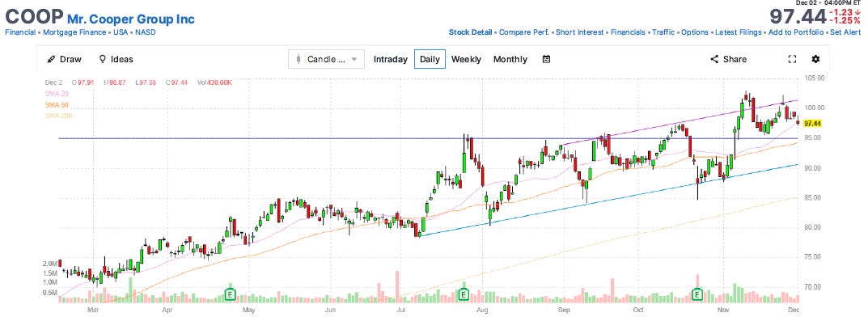
Task: Switch to the Monthly timeframe
Action: 510,59
